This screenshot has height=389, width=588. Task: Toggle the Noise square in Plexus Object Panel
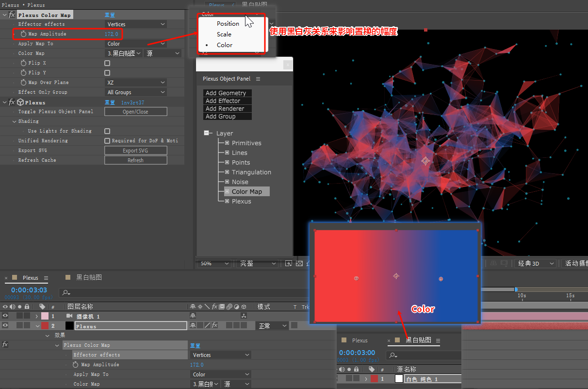click(x=227, y=182)
